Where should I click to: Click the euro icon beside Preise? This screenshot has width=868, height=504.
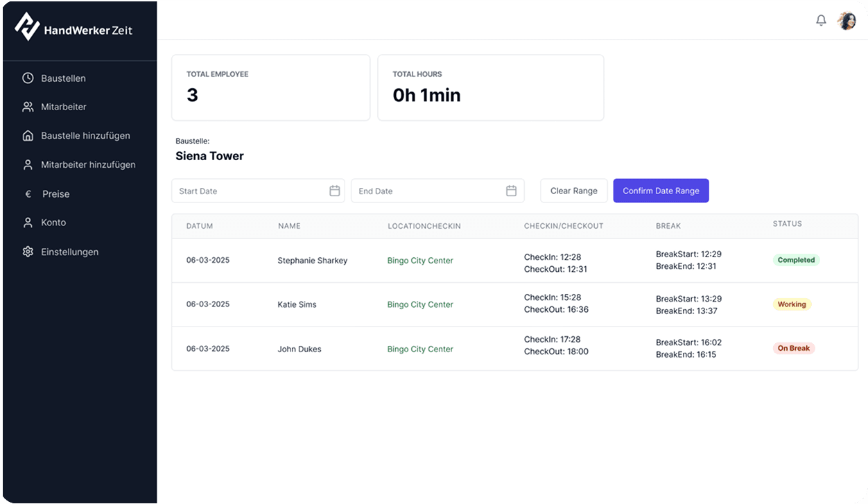coord(28,194)
